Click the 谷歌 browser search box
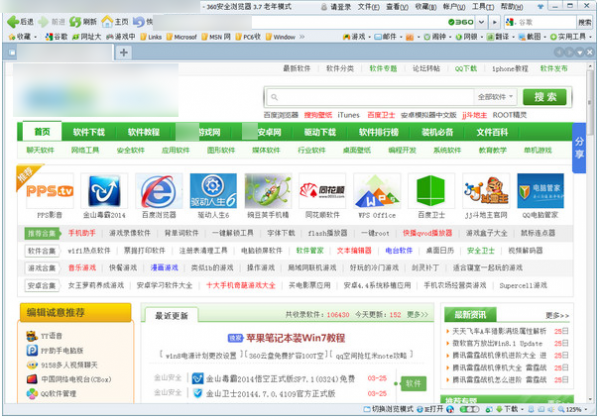This screenshot has width=600, height=419. coord(540,22)
